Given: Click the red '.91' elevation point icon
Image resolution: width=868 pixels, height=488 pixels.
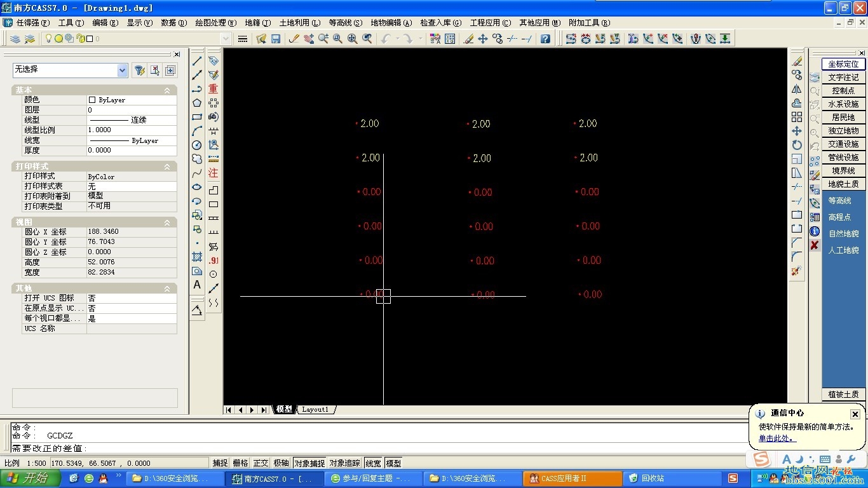Looking at the screenshot, I should 214,261.
